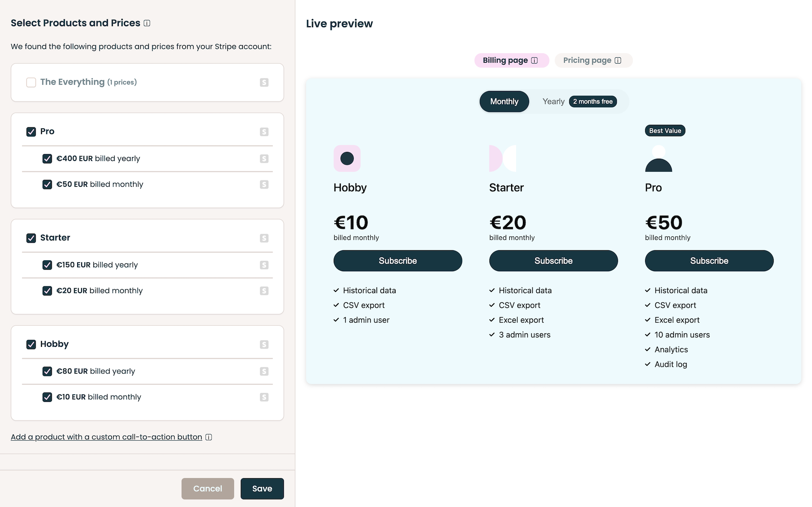Click the 2 months free badge
The height and width of the screenshot is (507, 812).
593,101
